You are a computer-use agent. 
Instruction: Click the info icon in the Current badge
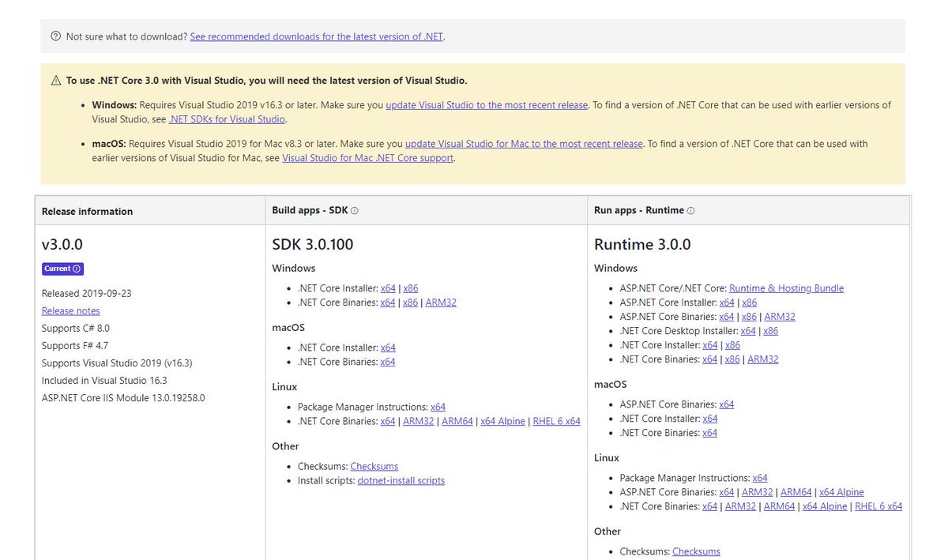[x=77, y=269]
